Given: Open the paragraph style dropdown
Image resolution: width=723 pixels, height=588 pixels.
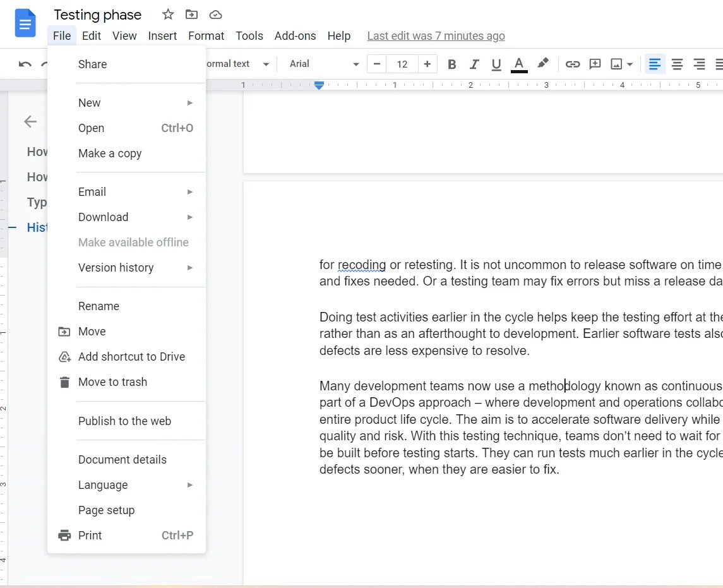Looking at the screenshot, I should click(237, 64).
